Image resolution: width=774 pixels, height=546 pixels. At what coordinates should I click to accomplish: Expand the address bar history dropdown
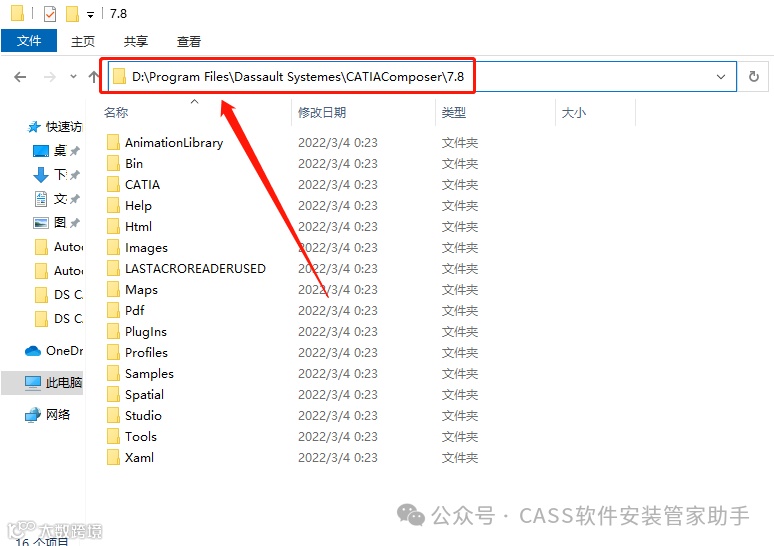[x=721, y=77]
